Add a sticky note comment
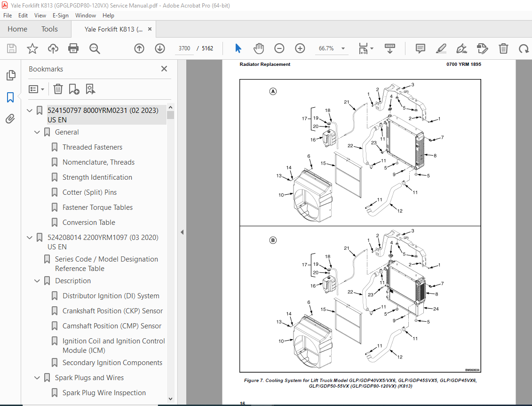 pos(421,48)
